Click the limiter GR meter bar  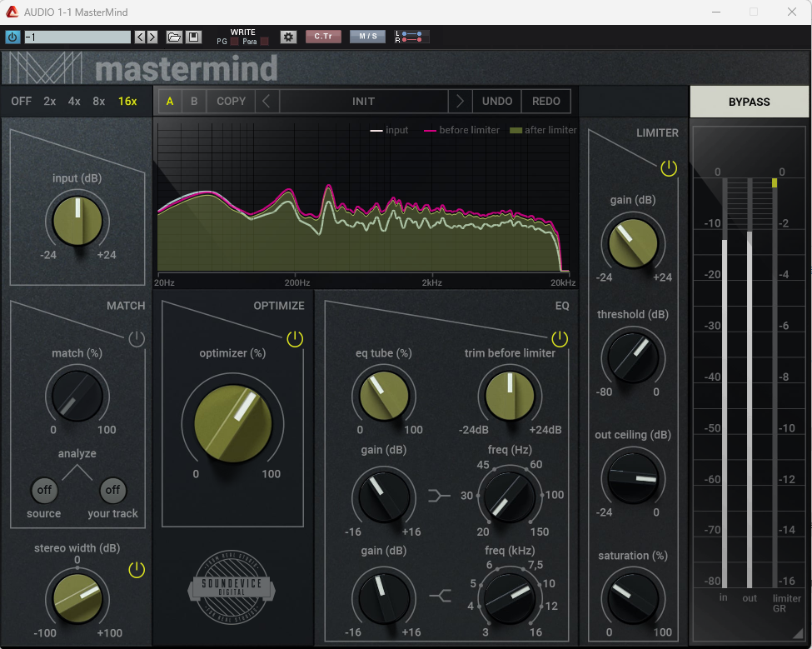[x=775, y=382]
